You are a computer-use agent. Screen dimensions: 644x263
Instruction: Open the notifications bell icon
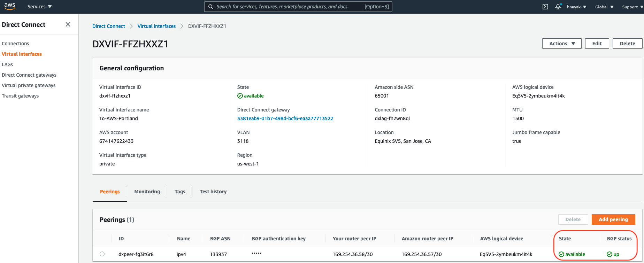(x=558, y=7)
